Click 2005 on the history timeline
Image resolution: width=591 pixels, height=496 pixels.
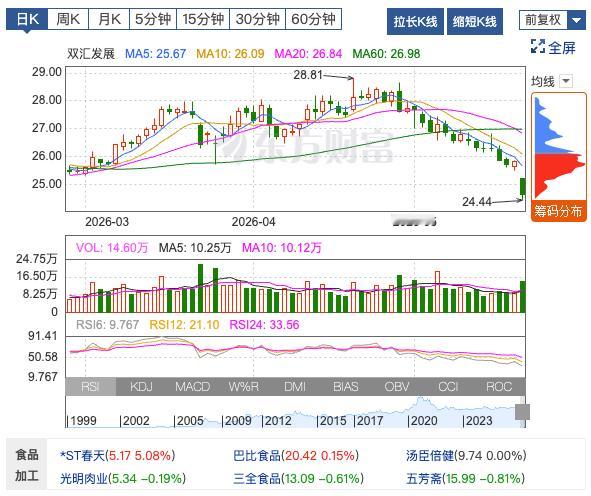click(x=190, y=421)
